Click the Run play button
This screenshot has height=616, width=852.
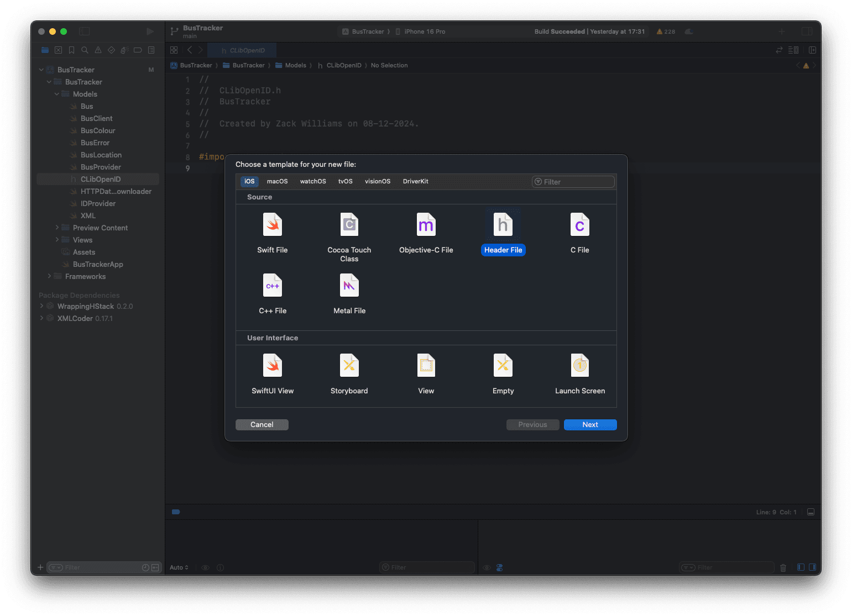click(150, 31)
